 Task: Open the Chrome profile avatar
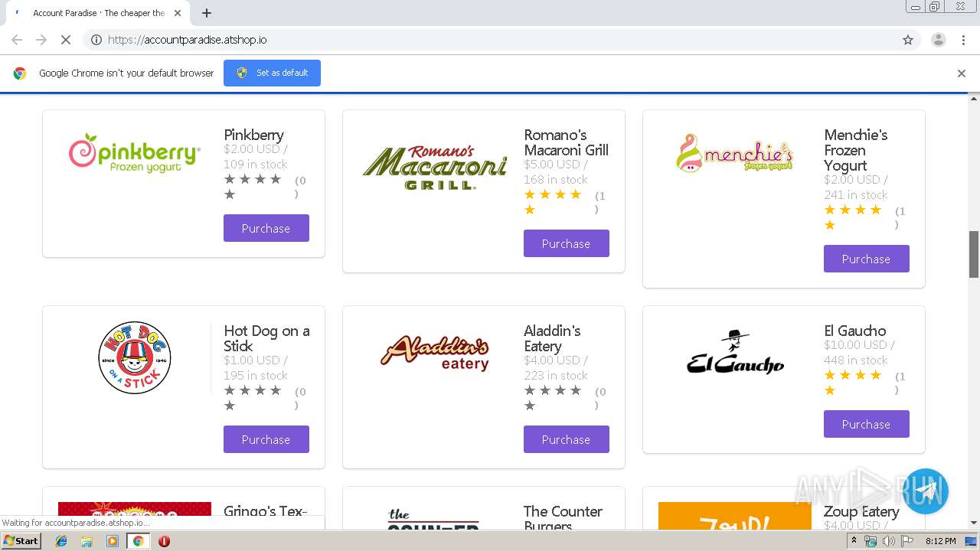[x=938, y=40]
